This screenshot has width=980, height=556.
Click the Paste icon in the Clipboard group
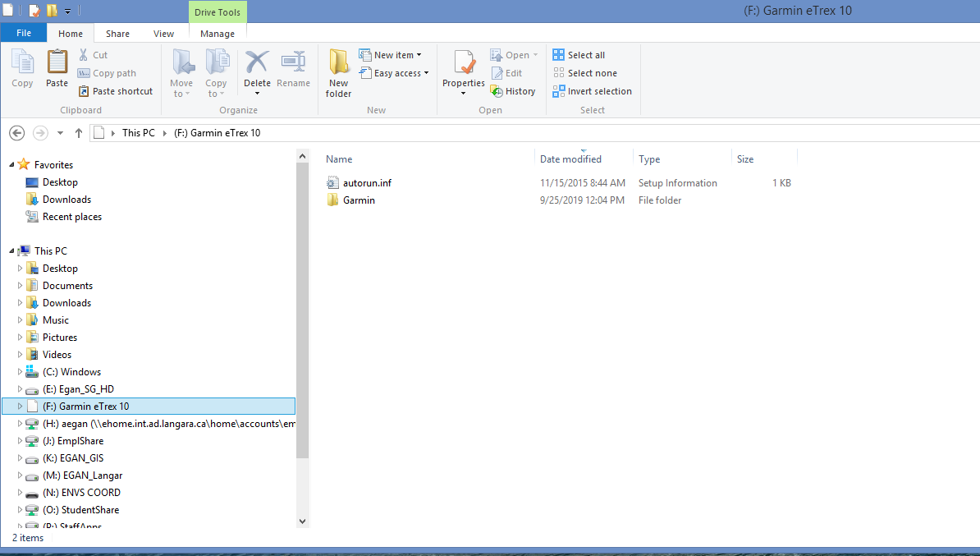[57, 63]
